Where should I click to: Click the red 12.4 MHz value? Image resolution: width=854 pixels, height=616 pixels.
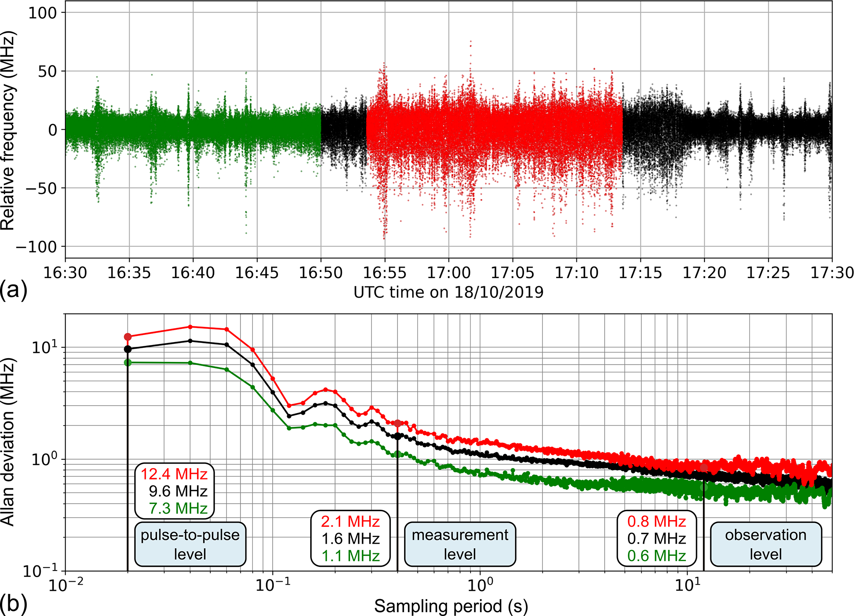pyautogui.click(x=174, y=474)
